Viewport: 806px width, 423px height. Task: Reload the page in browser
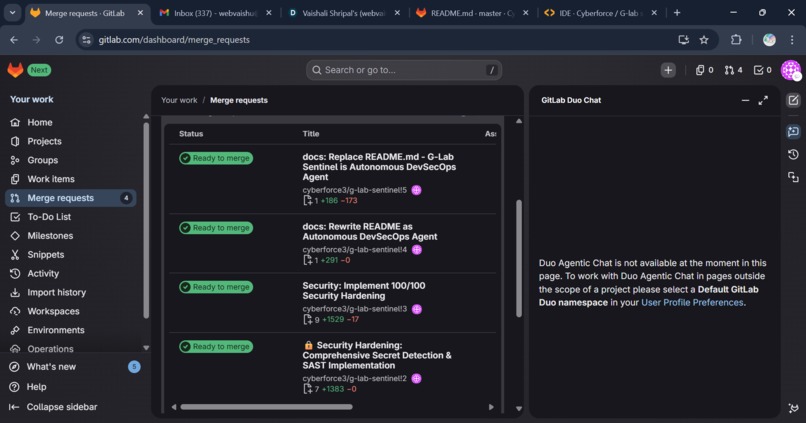59,40
